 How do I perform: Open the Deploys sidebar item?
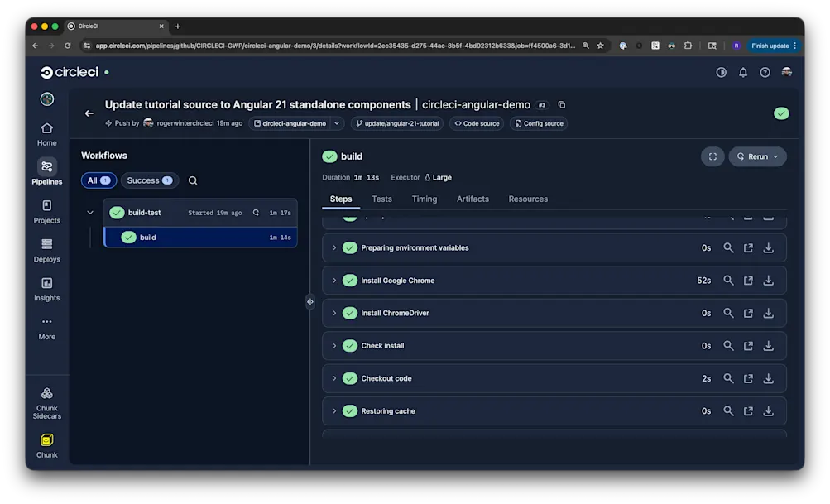(46, 251)
